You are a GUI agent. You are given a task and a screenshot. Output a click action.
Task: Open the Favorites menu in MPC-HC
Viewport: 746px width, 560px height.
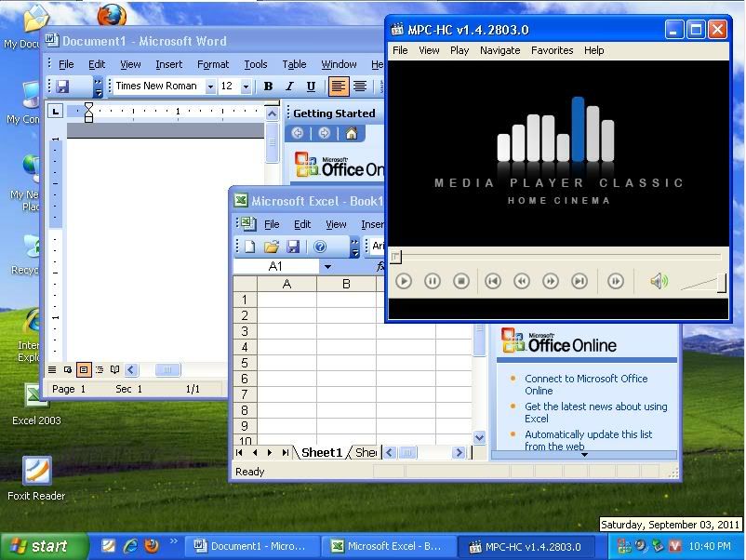click(552, 50)
